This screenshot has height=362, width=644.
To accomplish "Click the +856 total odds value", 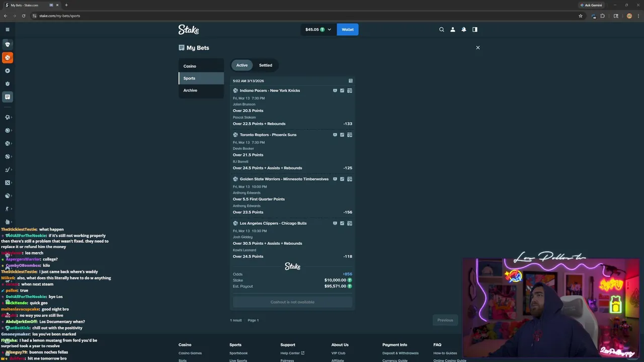I will tap(347, 274).
